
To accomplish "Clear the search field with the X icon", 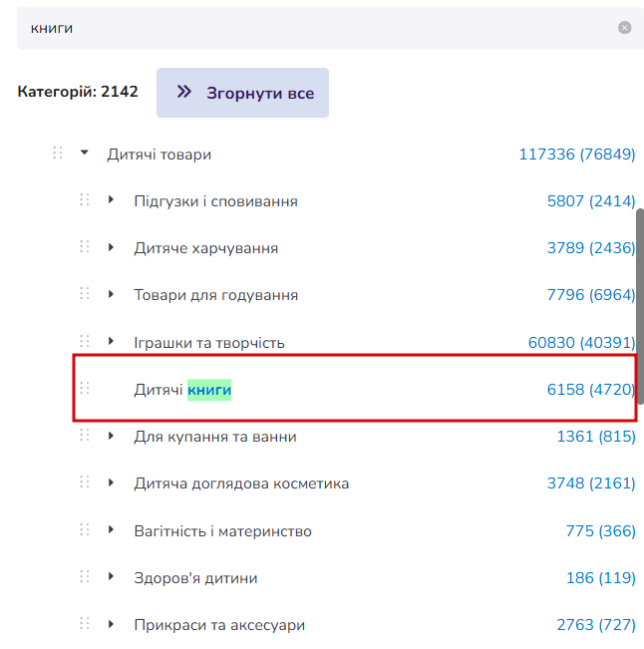I will [x=624, y=28].
